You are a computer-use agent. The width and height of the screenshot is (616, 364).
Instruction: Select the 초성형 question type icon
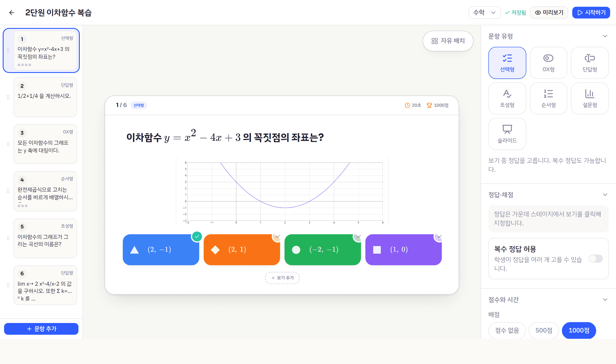pos(507,98)
